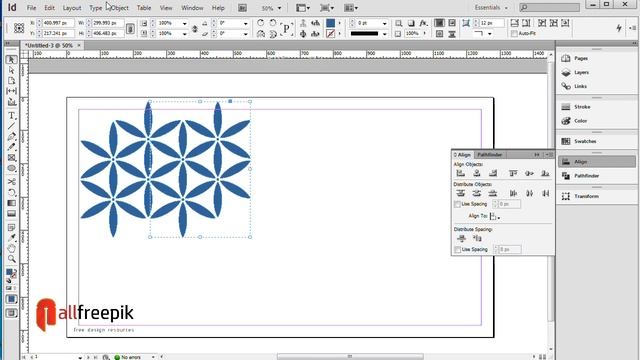Viewport: 640px width, 360px height.
Task: Select the Free Transform tool
Action: click(x=11, y=192)
